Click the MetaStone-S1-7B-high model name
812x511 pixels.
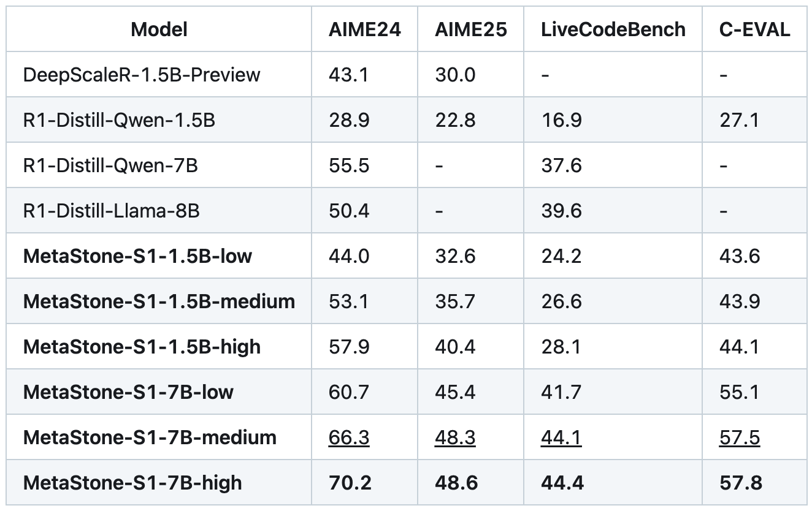click(132, 483)
